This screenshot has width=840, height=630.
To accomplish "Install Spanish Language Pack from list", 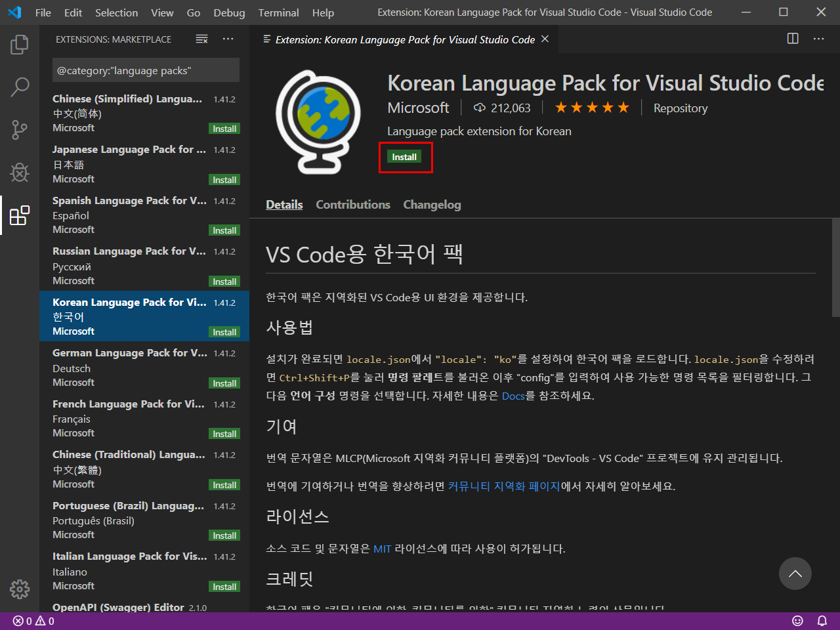I will pos(224,230).
